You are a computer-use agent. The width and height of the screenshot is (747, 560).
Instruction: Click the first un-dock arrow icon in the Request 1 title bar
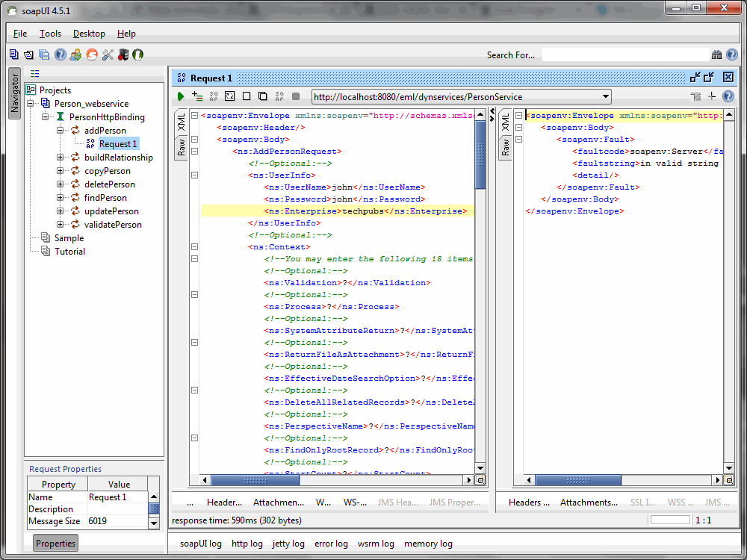695,78
